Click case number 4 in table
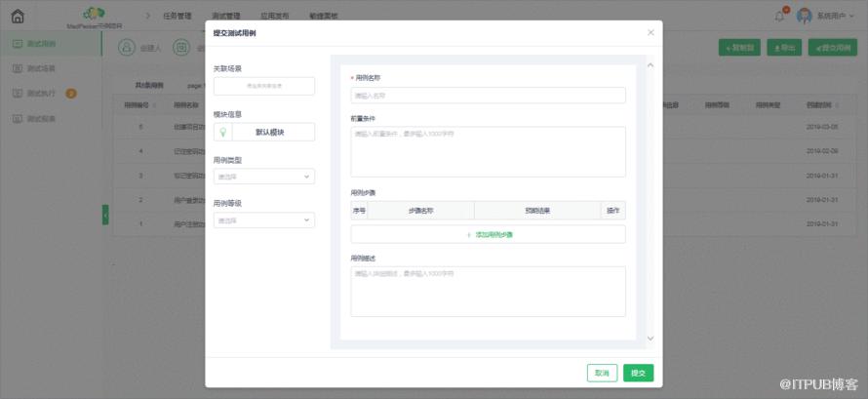Viewport: 868px width, 399px height. [x=141, y=150]
